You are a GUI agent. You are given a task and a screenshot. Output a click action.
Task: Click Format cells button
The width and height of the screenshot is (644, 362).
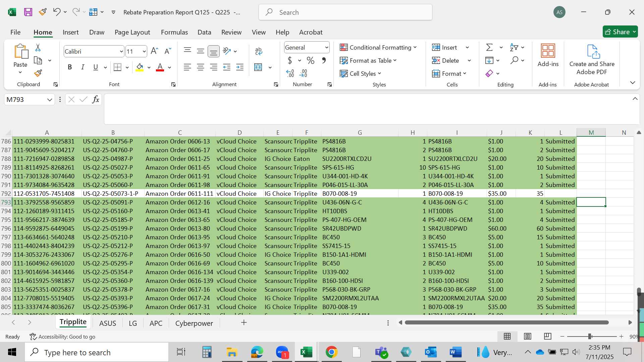tap(449, 73)
